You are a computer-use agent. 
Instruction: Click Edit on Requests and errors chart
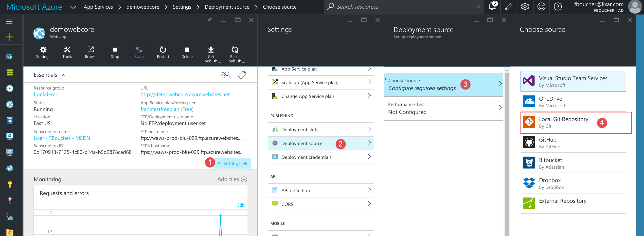pyautogui.click(x=241, y=205)
